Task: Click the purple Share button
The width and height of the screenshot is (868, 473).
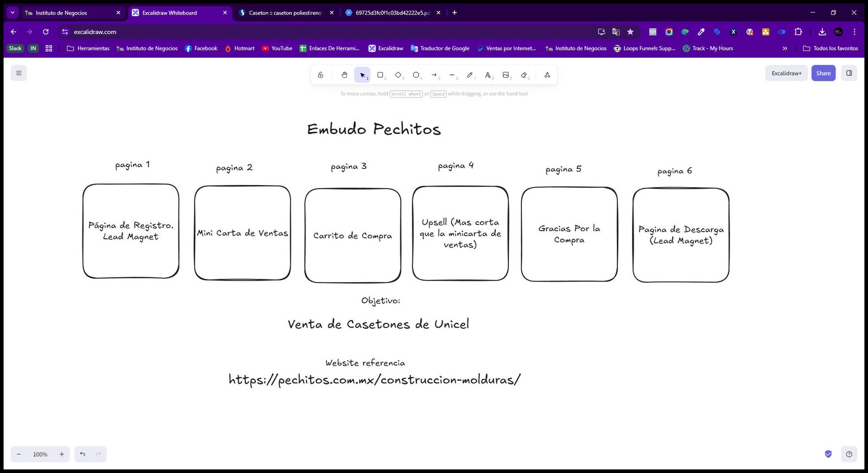Action: tap(824, 73)
